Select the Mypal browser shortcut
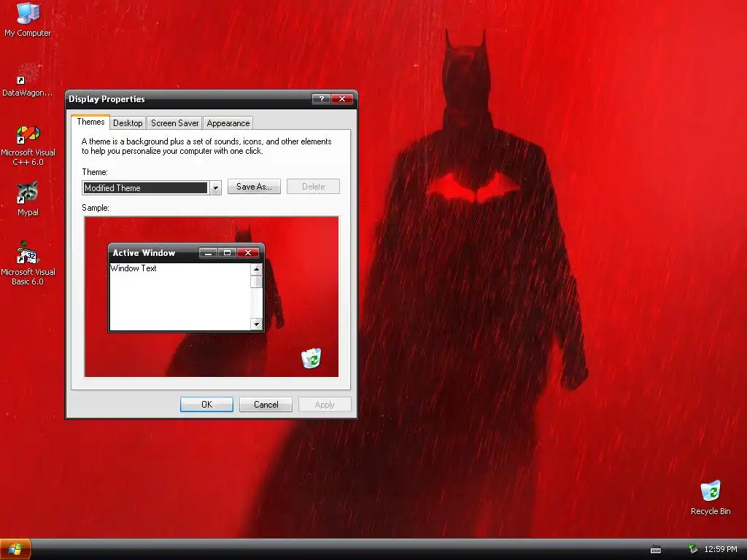Screen dimensions: 747x560 28,198
